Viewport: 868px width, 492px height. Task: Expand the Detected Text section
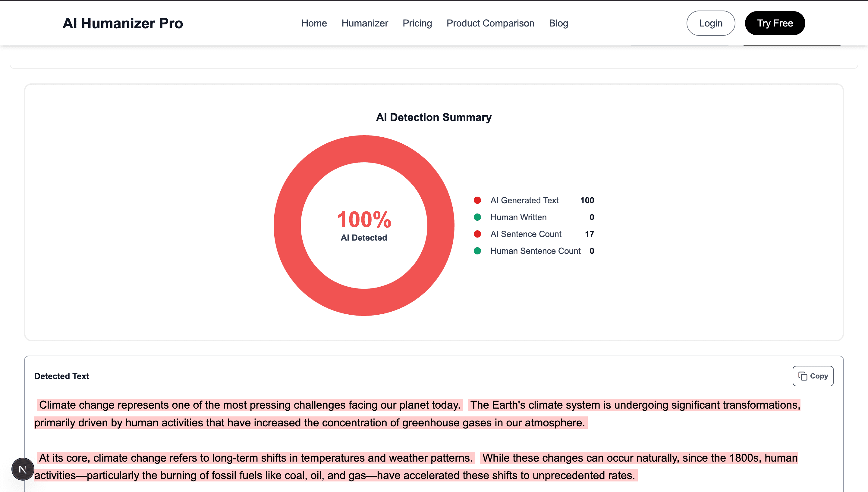(x=61, y=376)
